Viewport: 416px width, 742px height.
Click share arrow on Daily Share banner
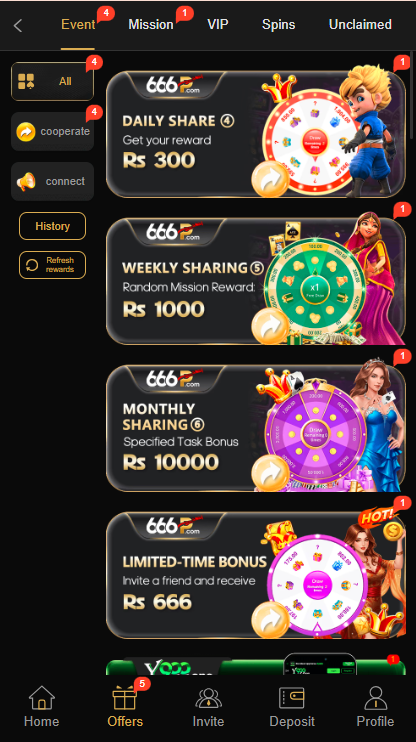[270, 180]
